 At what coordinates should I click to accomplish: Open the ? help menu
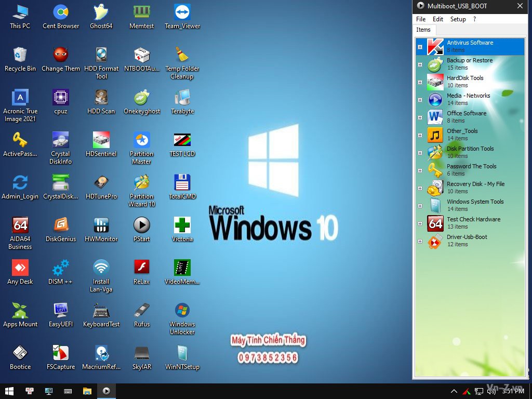tap(474, 19)
